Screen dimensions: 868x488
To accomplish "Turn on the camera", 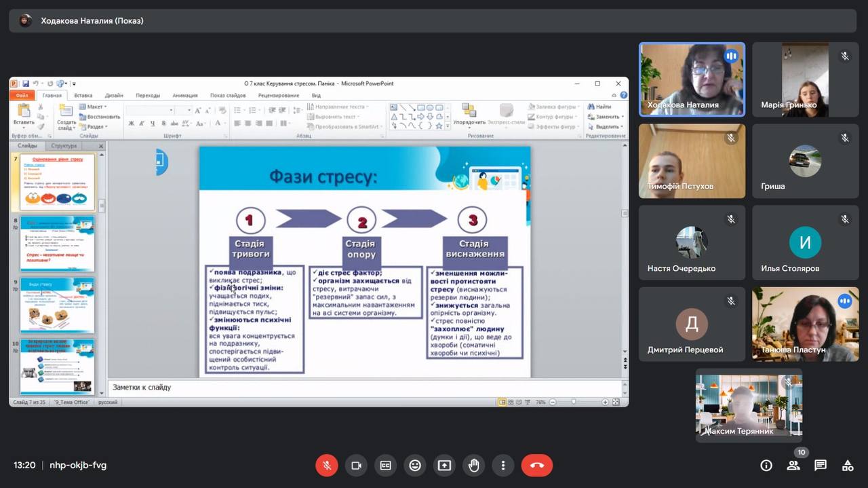I will point(355,466).
